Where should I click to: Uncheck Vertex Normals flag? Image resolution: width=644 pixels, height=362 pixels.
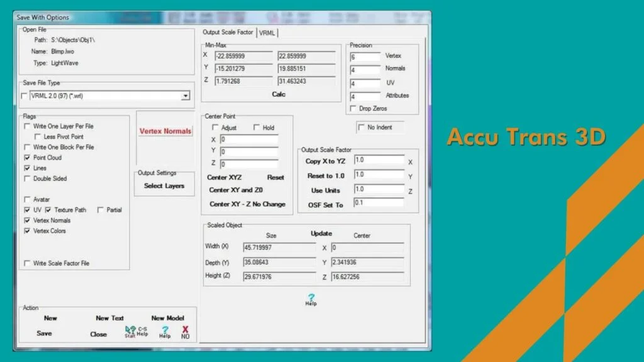pyautogui.click(x=27, y=221)
